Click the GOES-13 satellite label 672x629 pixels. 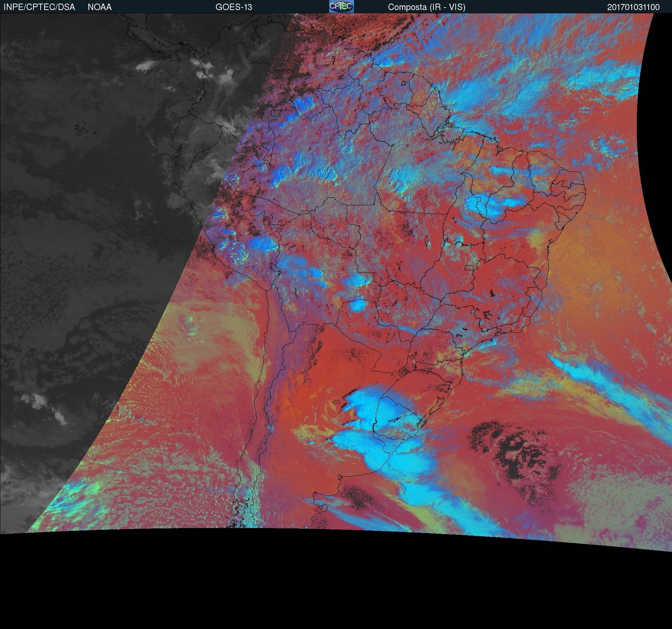click(x=234, y=7)
